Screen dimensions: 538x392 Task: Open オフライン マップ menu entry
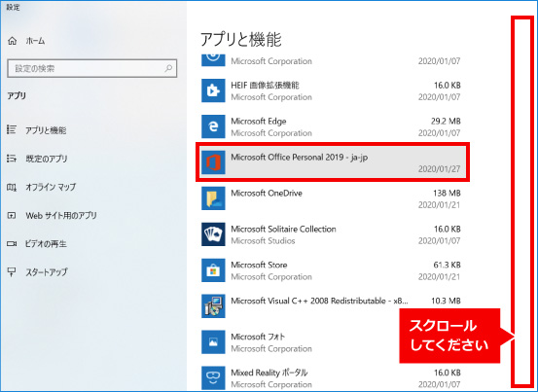pos(51,187)
